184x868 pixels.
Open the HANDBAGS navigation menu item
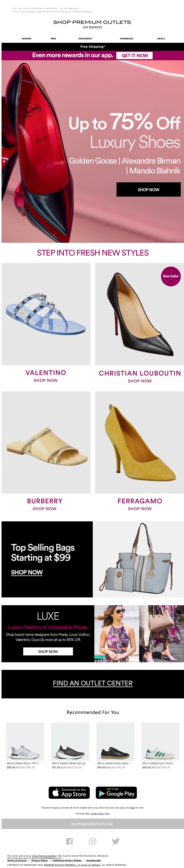127,38
